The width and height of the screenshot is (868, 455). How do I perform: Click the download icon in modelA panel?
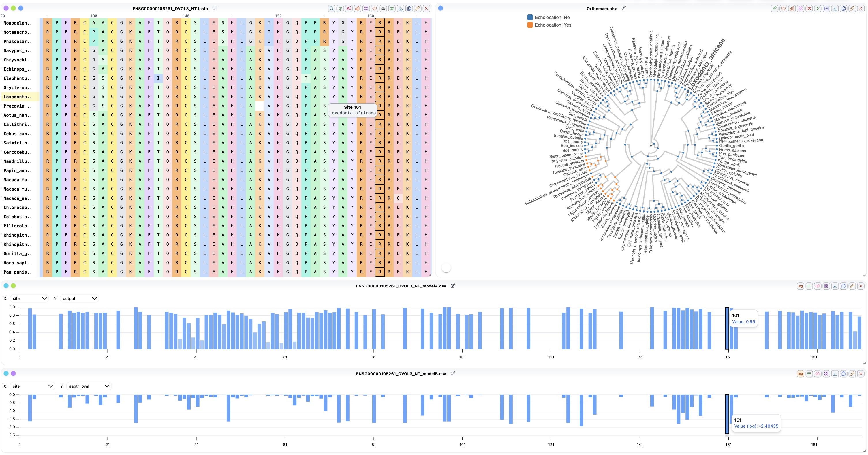pyautogui.click(x=835, y=286)
